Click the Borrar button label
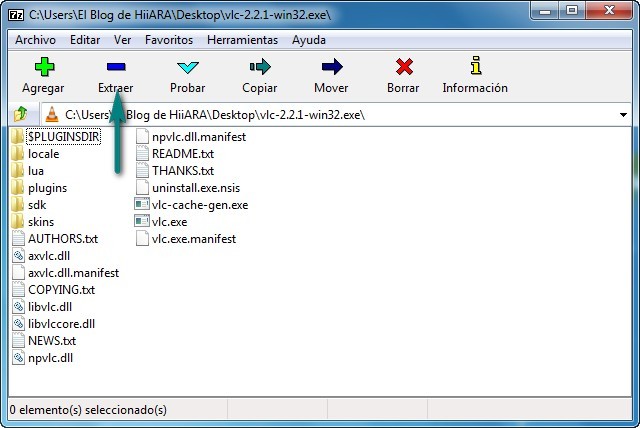 pos(403,88)
